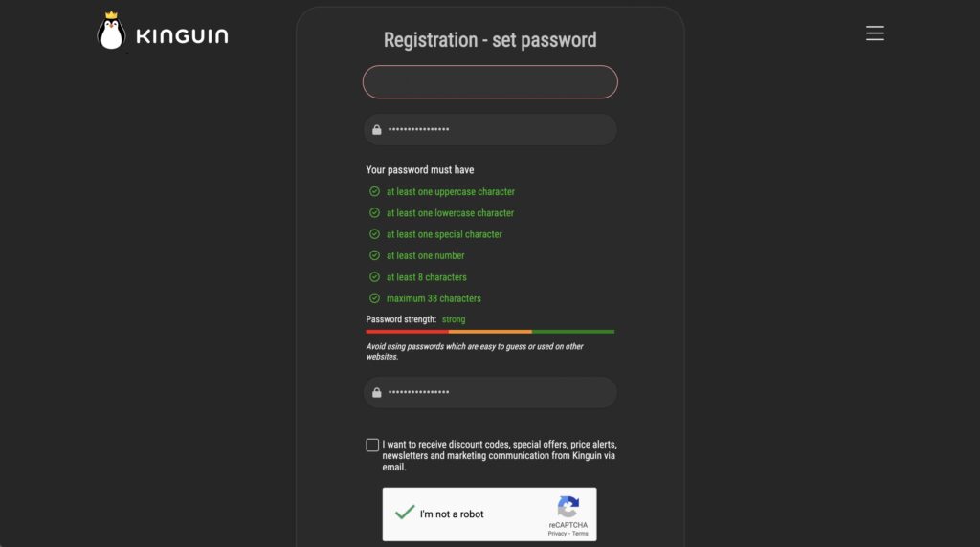Open the reCAPTCHA Privacy link
Screen dimensions: 980x547
pyautogui.click(x=557, y=534)
